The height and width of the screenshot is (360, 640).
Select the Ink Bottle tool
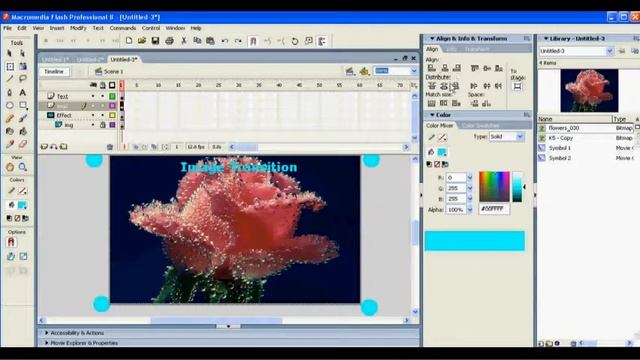pos(10,131)
